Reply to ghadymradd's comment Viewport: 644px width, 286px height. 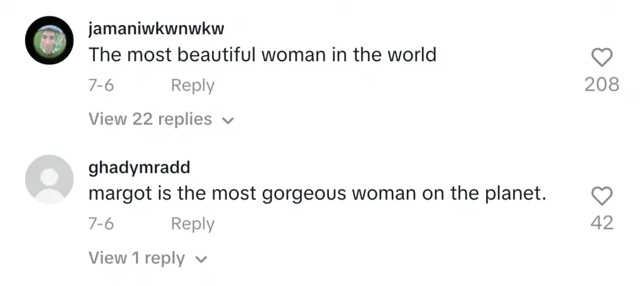192,224
